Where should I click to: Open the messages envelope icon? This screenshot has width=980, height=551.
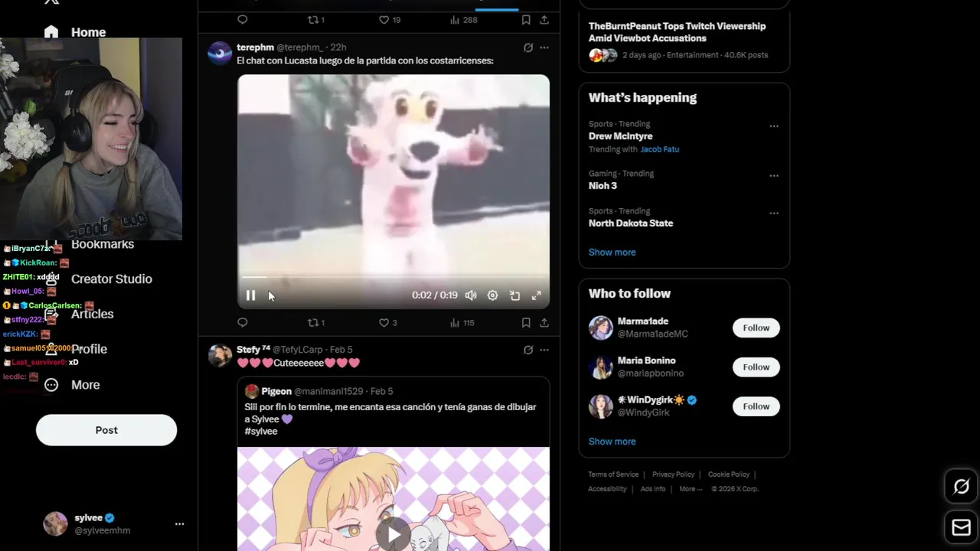pyautogui.click(x=962, y=527)
